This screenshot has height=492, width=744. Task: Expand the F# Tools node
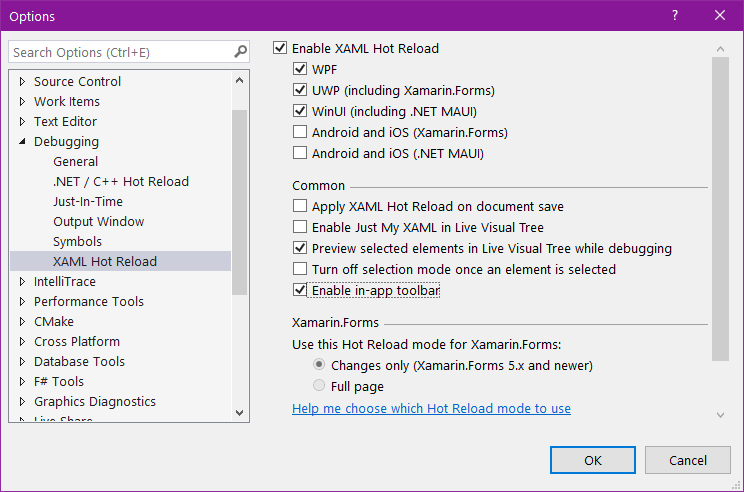(x=22, y=381)
